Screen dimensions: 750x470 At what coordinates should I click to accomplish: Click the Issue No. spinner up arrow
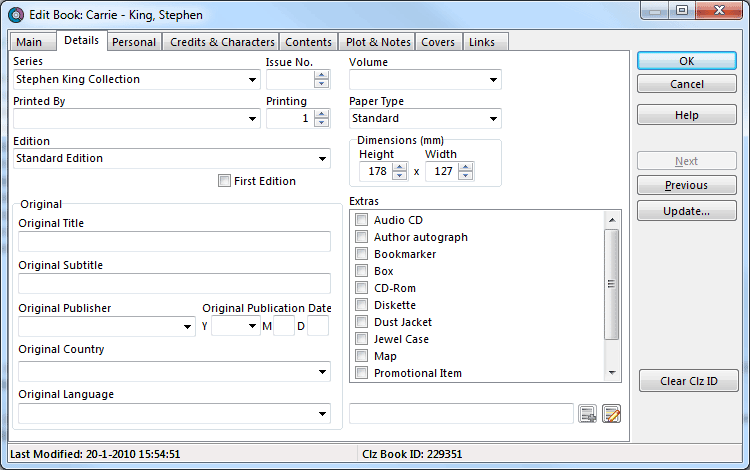pos(321,75)
